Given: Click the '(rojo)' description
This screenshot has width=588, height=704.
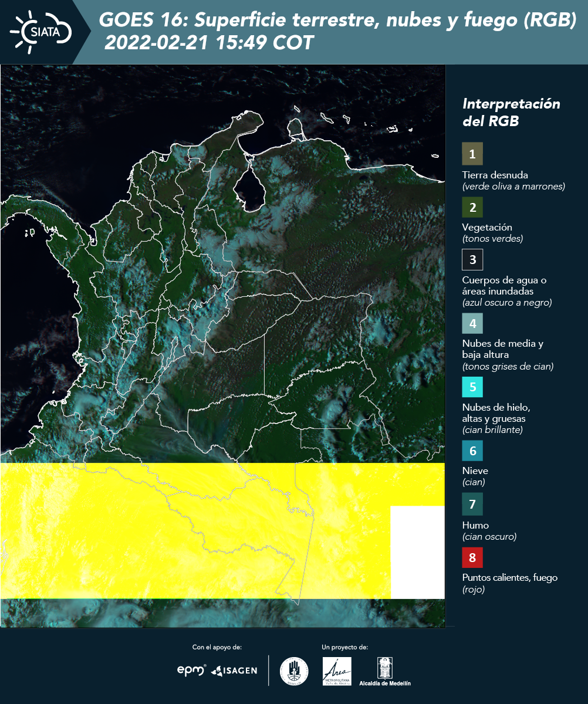Looking at the screenshot, I should (x=474, y=590).
